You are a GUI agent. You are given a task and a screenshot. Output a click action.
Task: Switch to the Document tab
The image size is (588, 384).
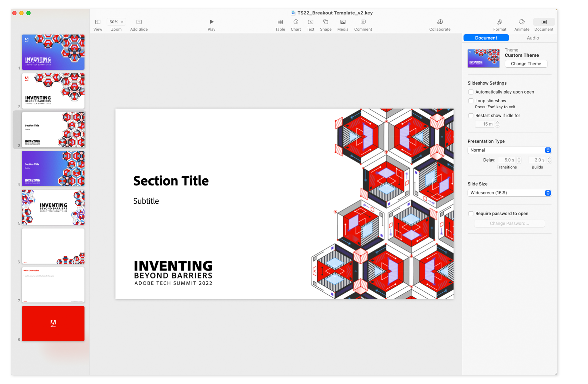pyautogui.click(x=486, y=38)
